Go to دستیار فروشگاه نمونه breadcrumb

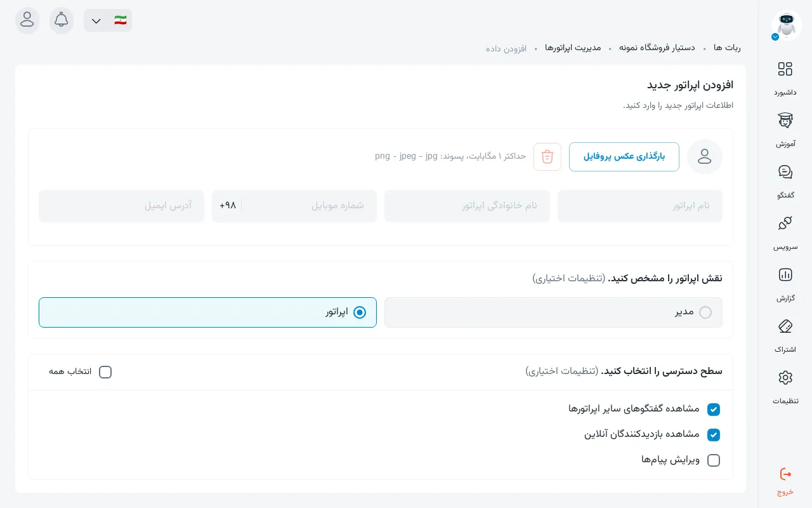coord(657,48)
